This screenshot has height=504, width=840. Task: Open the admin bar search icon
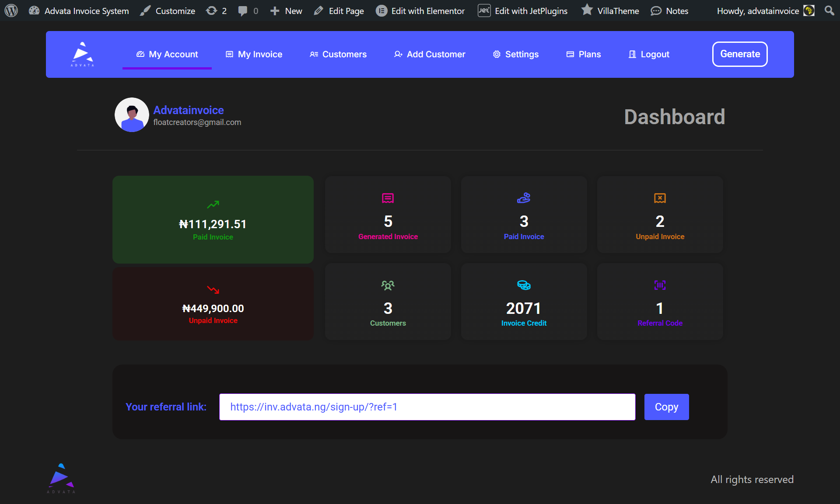coord(829,10)
